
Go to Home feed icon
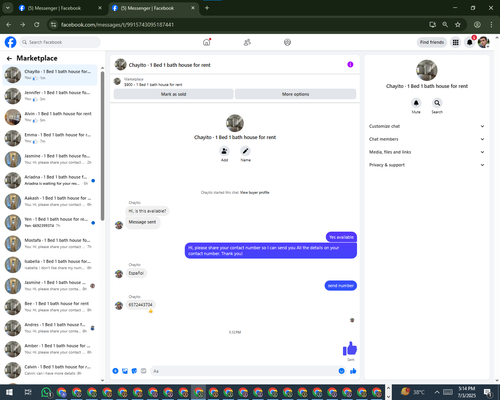pos(207,42)
